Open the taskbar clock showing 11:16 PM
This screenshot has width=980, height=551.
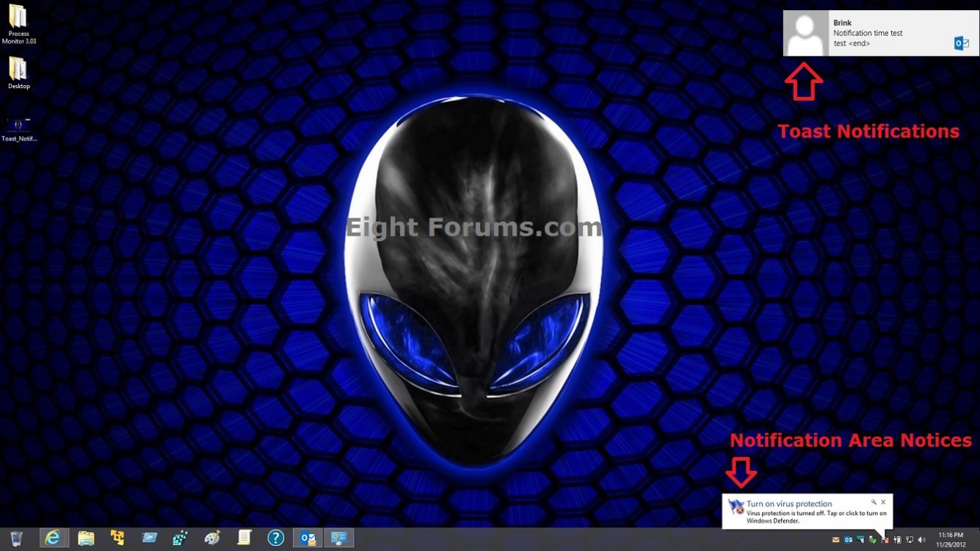coord(951,540)
